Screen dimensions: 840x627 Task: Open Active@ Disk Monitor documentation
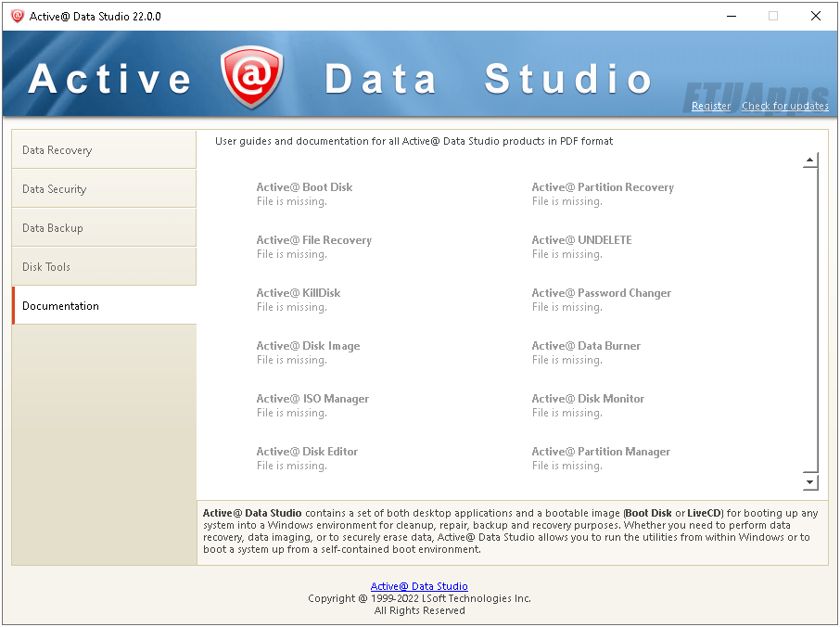(x=588, y=399)
